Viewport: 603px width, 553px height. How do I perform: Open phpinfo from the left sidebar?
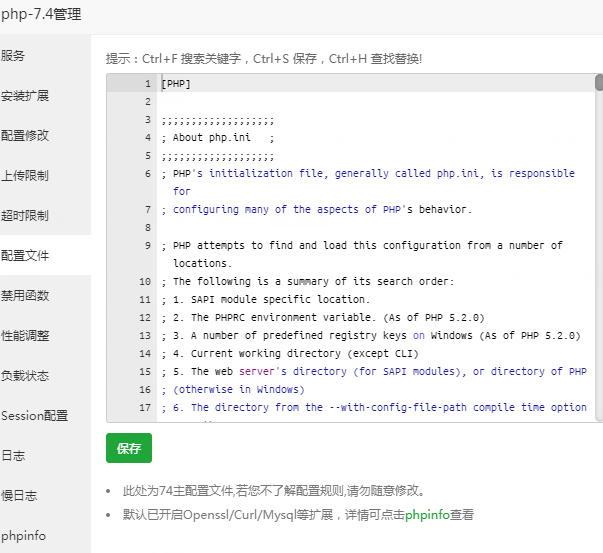[23, 535]
